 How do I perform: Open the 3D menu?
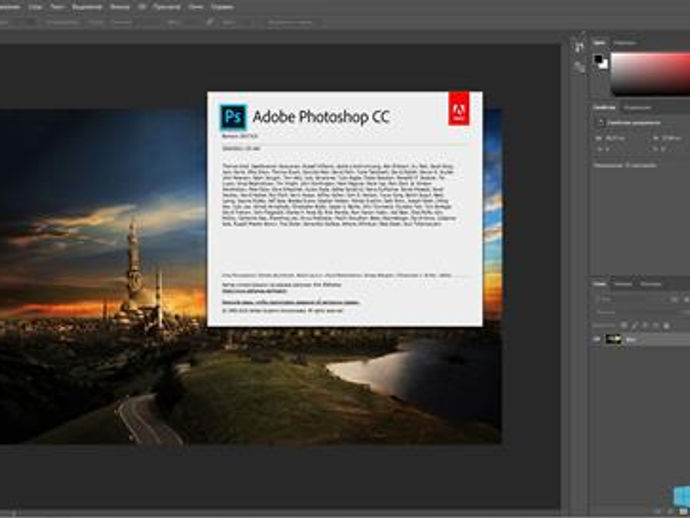point(142,7)
